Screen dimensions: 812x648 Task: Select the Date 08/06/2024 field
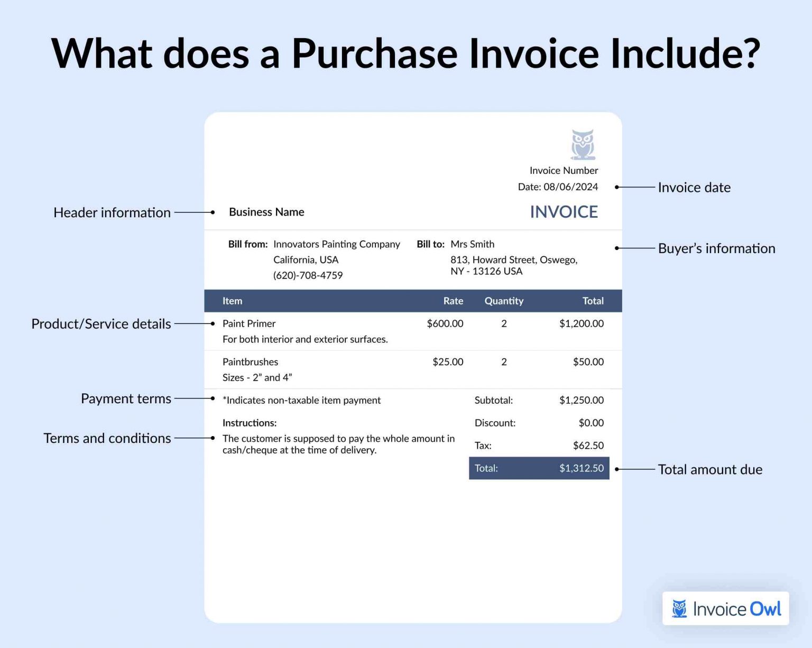(558, 187)
